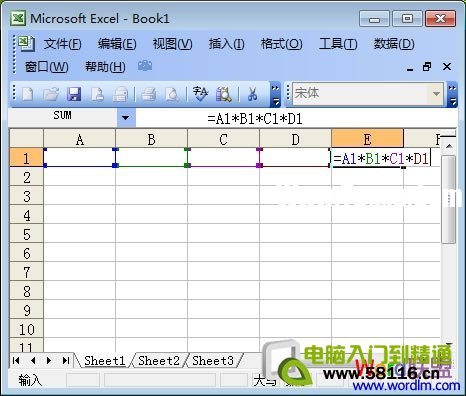Open the 格式(O) menu
The height and width of the screenshot is (396, 466).
(282, 44)
